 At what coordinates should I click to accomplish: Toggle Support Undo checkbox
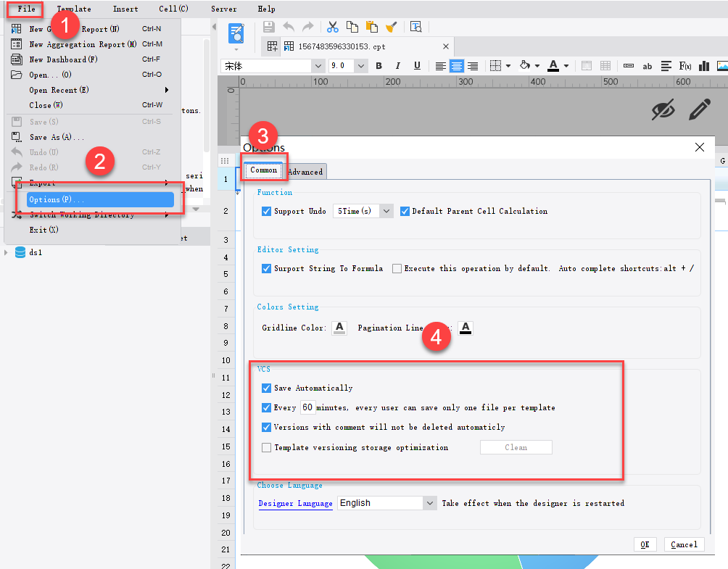(267, 211)
